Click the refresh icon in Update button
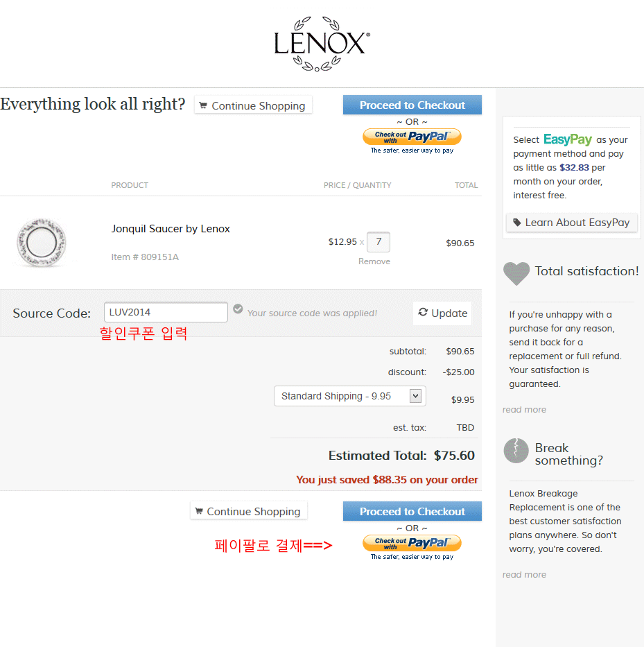 click(423, 313)
